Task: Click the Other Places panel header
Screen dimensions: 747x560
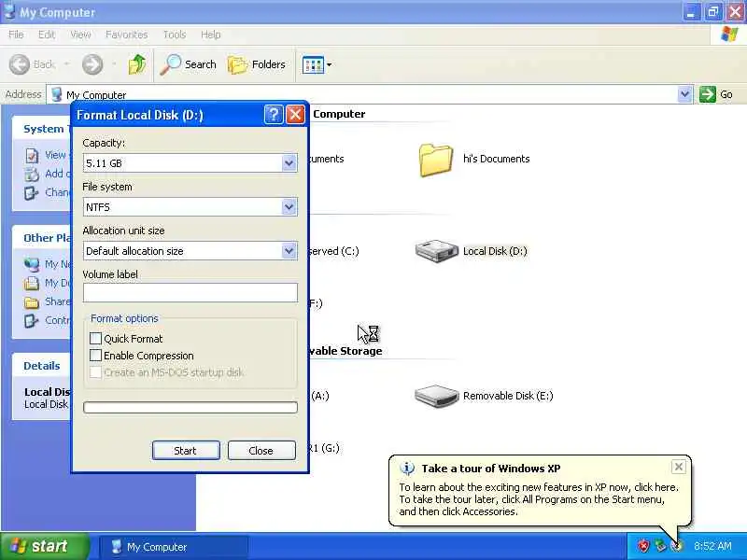Action: coord(43,238)
